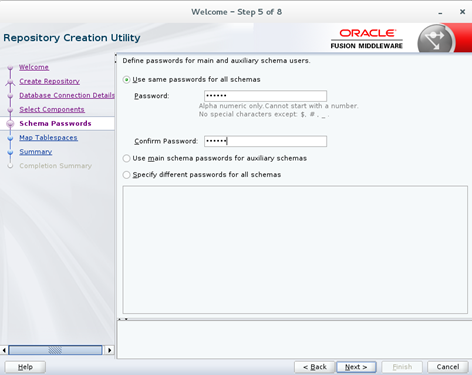Go to Map Tablespaces step
Image resolution: width=472 pixels, height=375 pixels.
click(x=48, y=138)
